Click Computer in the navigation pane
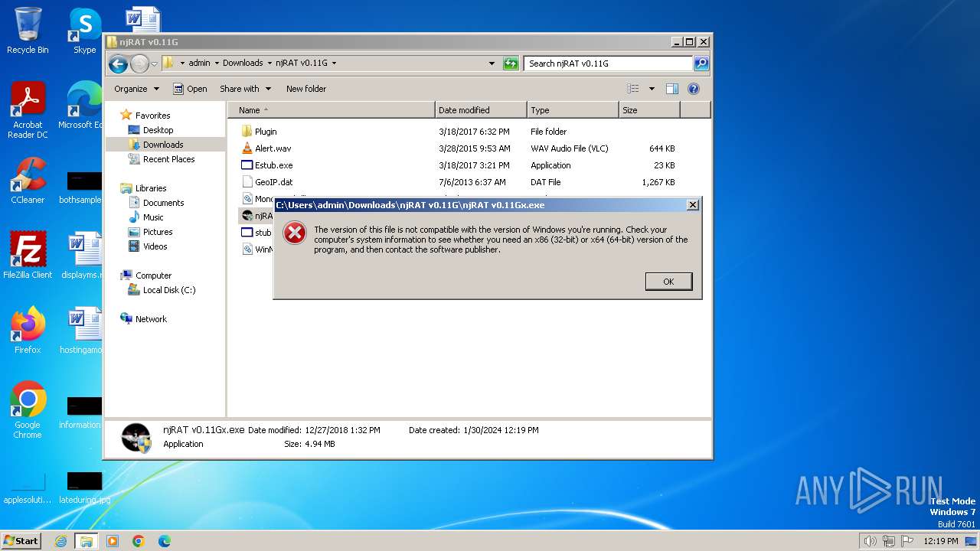 click(x=153, y=275)
